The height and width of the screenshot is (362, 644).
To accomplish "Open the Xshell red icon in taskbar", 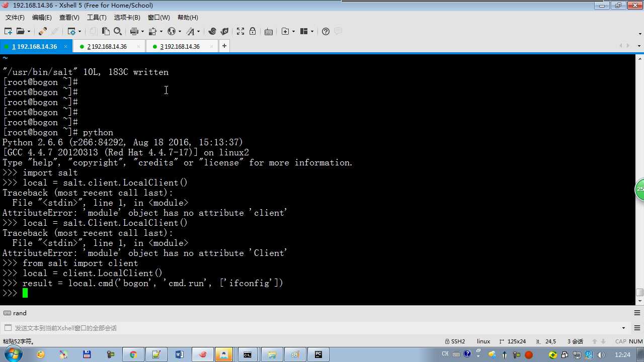I will tap(203, 354).
